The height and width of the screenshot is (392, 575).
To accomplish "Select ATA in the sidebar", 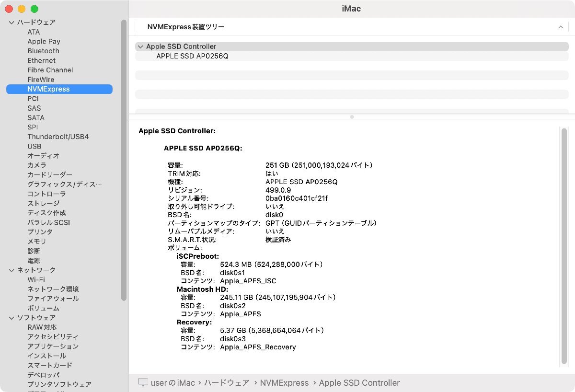I will pos(34,32).
